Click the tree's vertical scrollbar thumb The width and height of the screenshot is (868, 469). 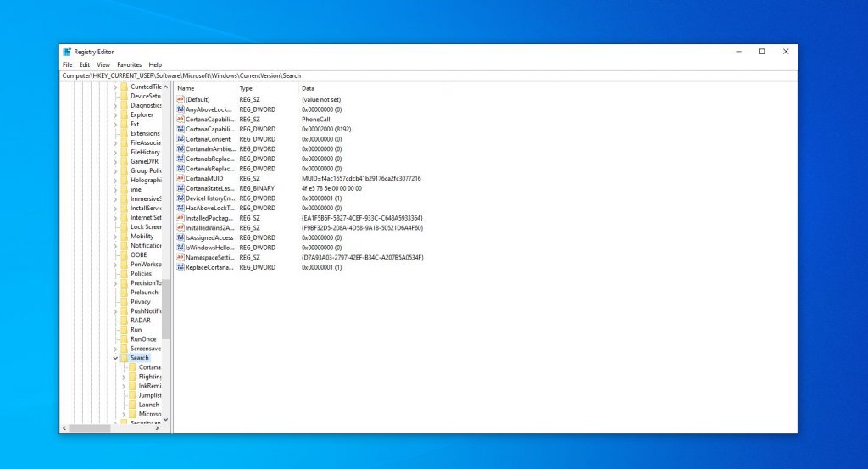coord(165,309)
